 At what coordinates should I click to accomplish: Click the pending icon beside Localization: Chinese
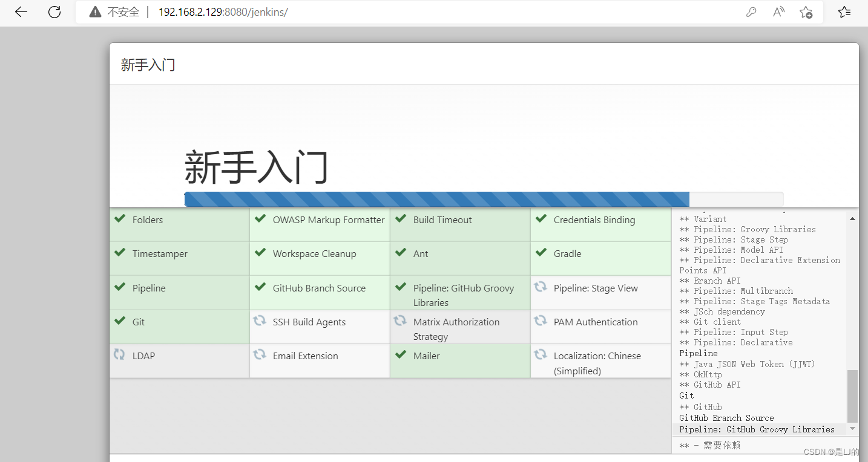pos(541,354)
